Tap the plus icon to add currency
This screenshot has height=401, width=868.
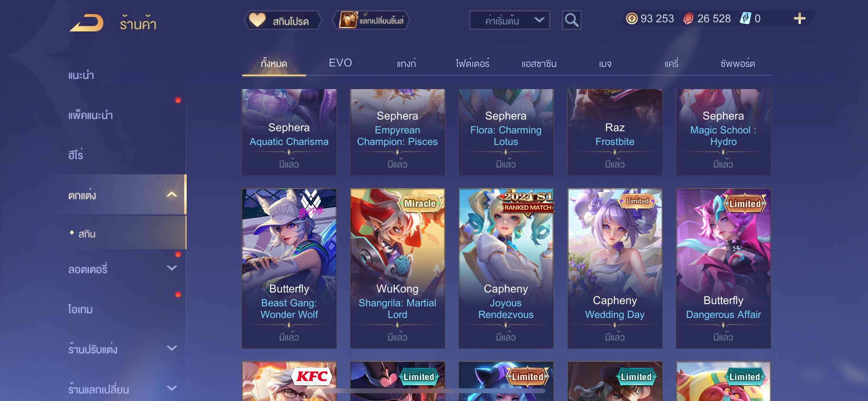point(799,18)
